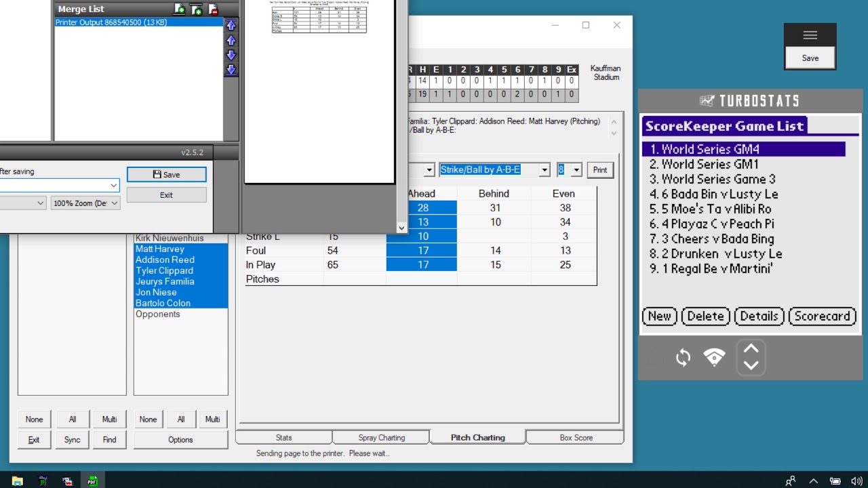
Task: Click the Sync button
Action: [73, 439]
